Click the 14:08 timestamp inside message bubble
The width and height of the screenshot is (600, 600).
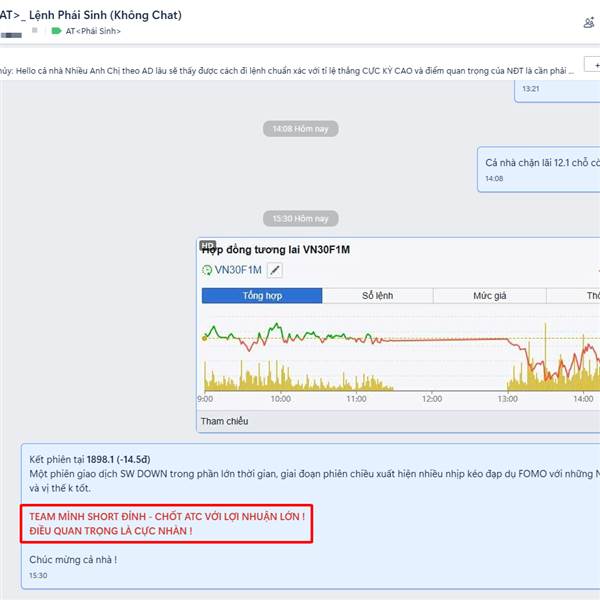[x=494, y=179]
